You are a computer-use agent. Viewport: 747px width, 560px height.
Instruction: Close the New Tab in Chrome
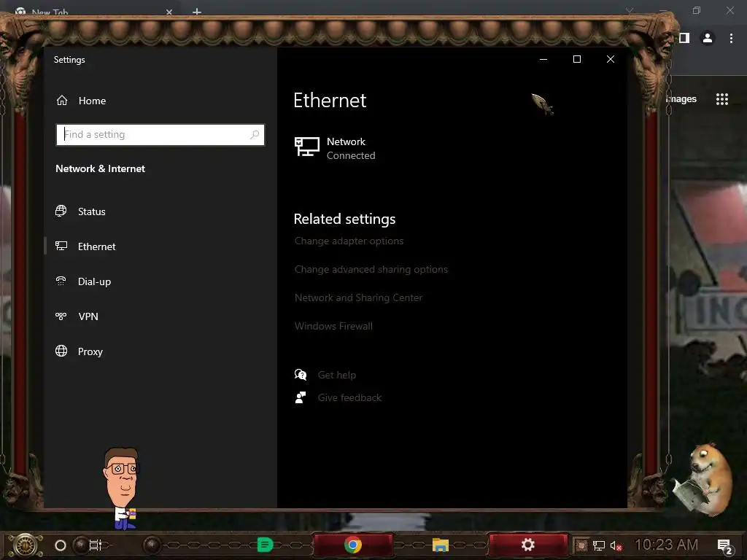coord(169,12)
